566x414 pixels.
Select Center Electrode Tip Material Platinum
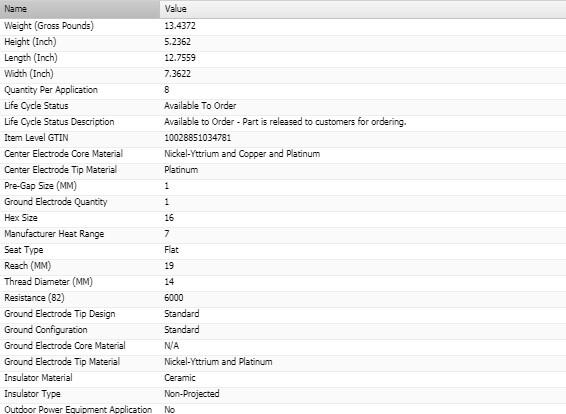(181, 170)
